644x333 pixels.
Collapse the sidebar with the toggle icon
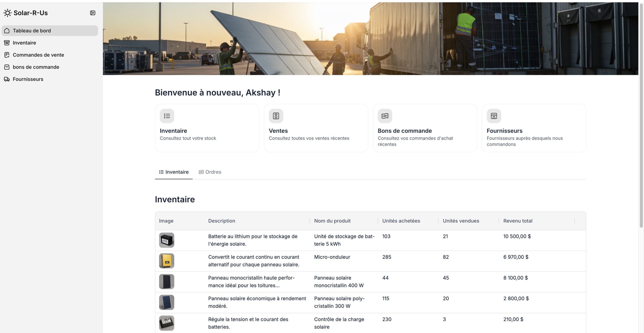(93, 13)
